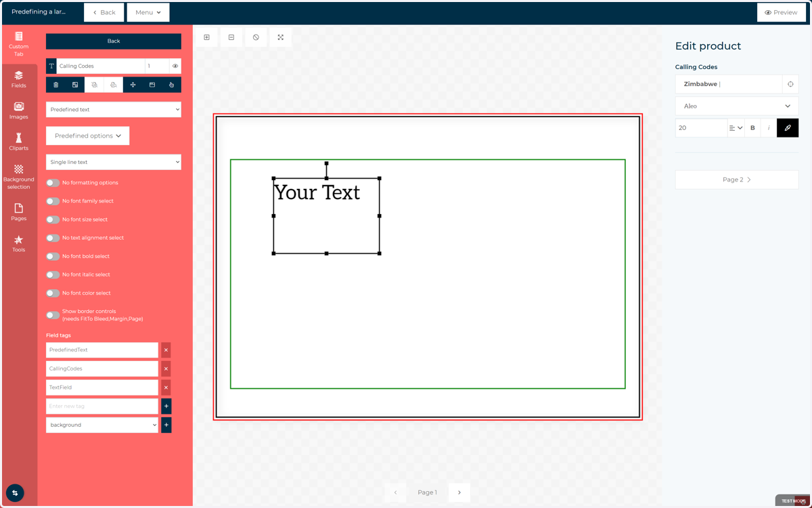
Task: Click the wide Back button in panel
Action: point(114,41)
